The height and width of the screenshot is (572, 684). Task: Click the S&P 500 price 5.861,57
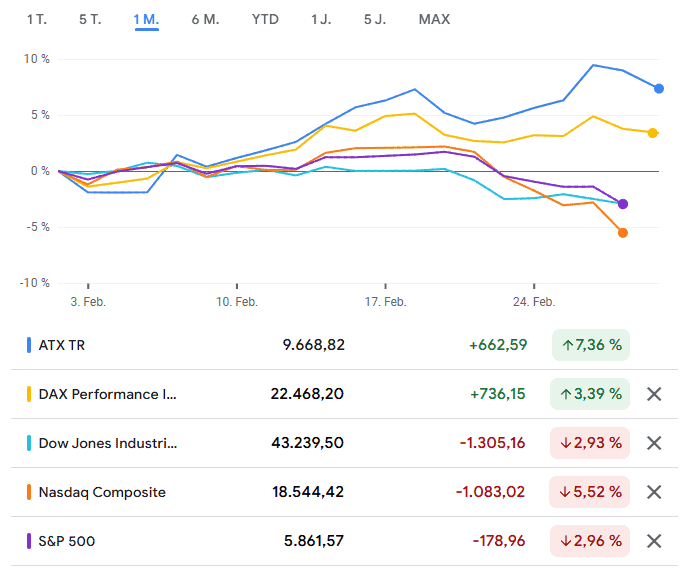pos(314,541)
